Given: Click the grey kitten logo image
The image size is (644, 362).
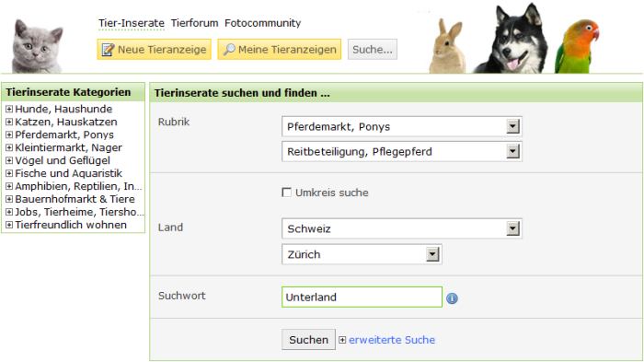Looking at the screenshot, I should click(37, 46).
